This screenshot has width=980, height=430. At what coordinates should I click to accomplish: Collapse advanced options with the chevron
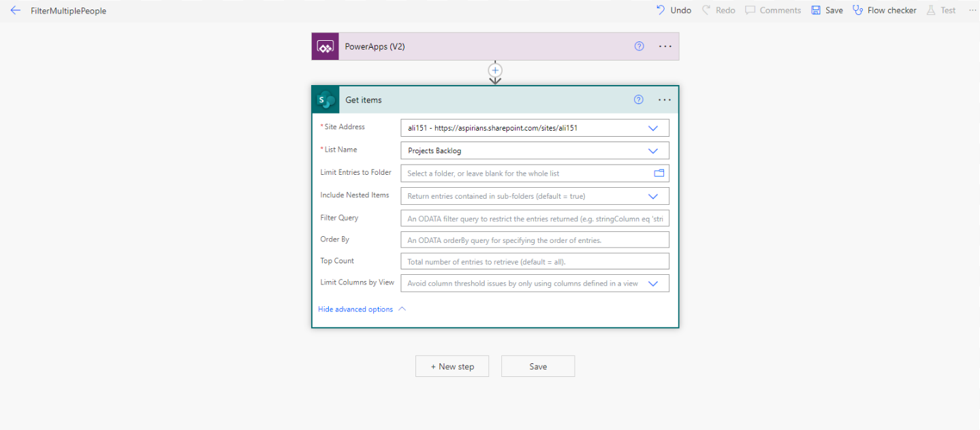[x=402, y=309]
